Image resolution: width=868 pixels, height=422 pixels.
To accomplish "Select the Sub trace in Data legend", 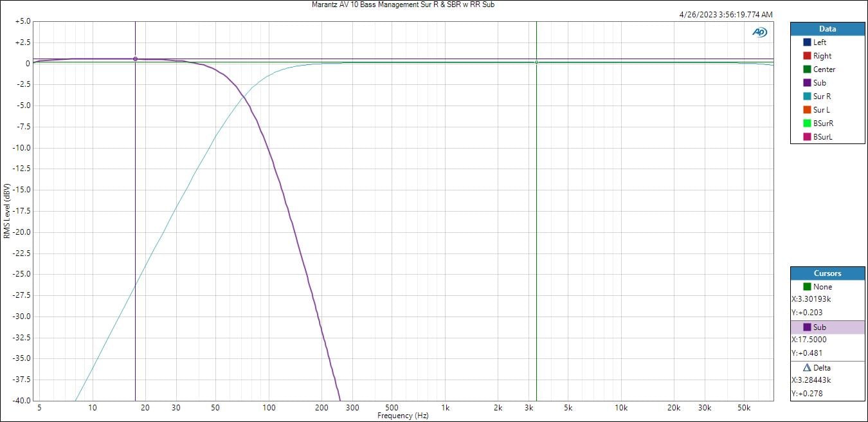I will [x=819, y=83].
